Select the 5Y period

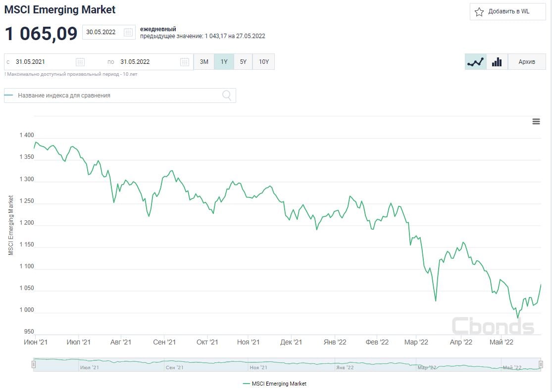(243, 62)
